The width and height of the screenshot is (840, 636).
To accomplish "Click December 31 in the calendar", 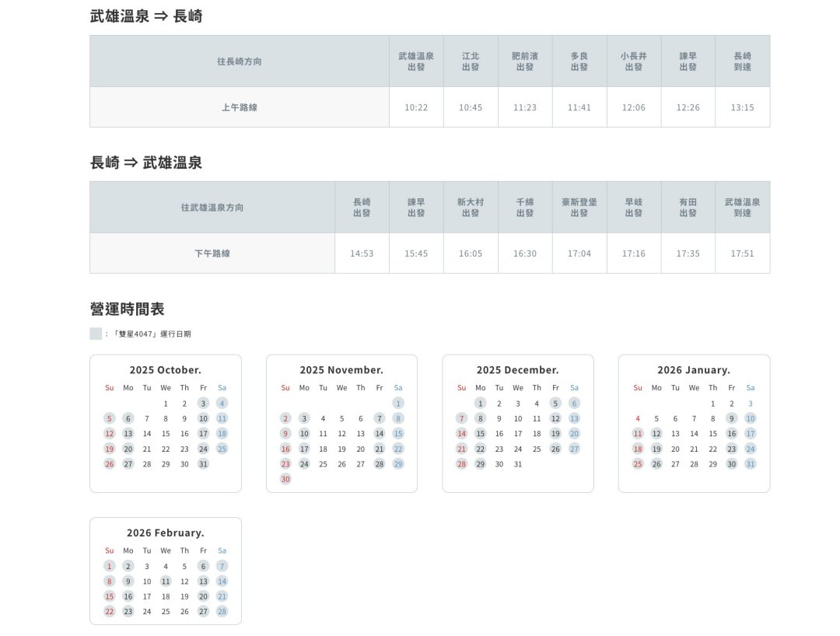I will coord(518,464).
